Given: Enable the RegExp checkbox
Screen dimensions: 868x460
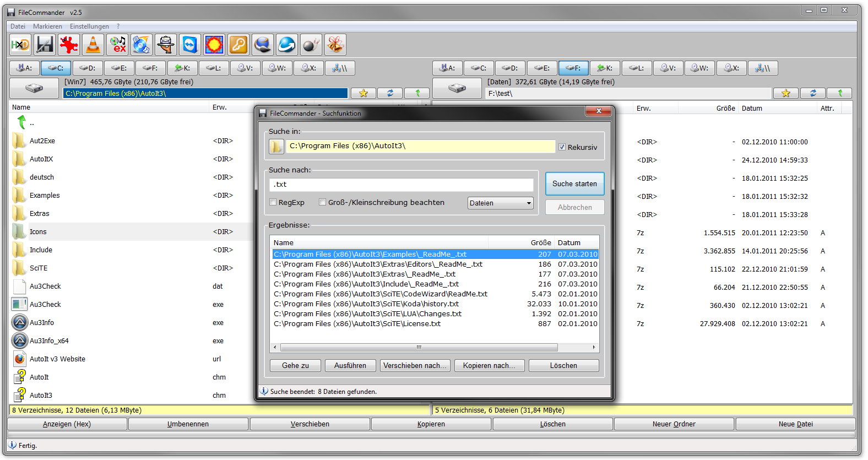Looking at the screenshot, I should (x=273, y=202).
